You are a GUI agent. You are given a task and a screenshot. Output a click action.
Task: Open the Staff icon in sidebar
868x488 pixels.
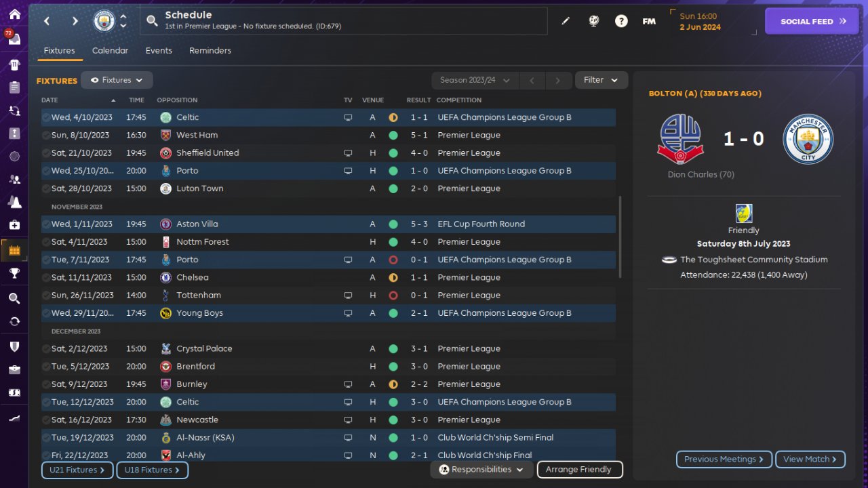click(14, 180)
